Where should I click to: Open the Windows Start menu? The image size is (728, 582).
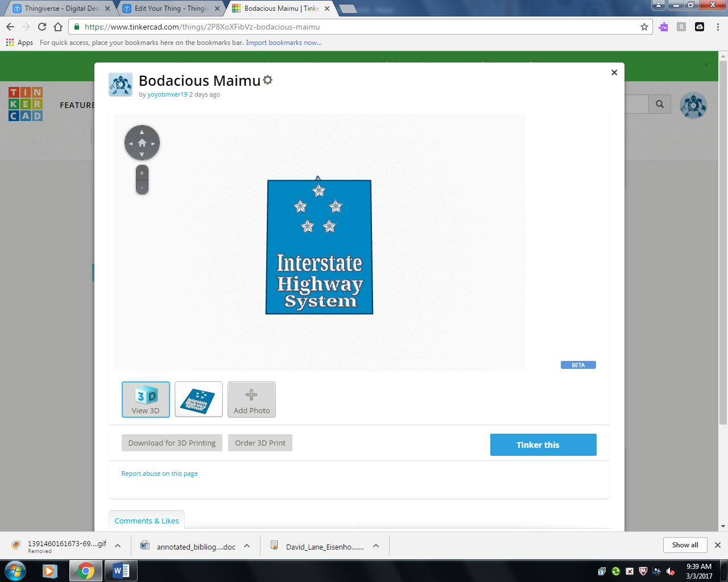15,571
